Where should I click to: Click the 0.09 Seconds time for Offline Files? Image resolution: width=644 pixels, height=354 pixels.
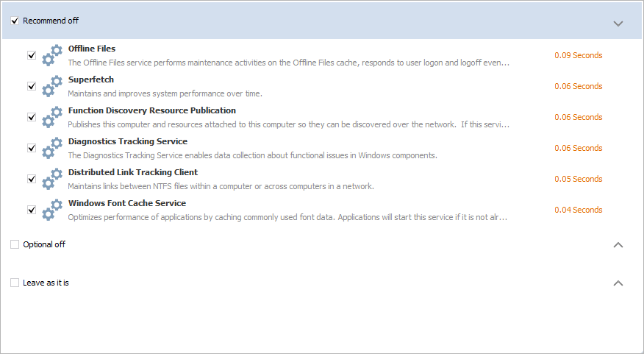tap(579, 55)
